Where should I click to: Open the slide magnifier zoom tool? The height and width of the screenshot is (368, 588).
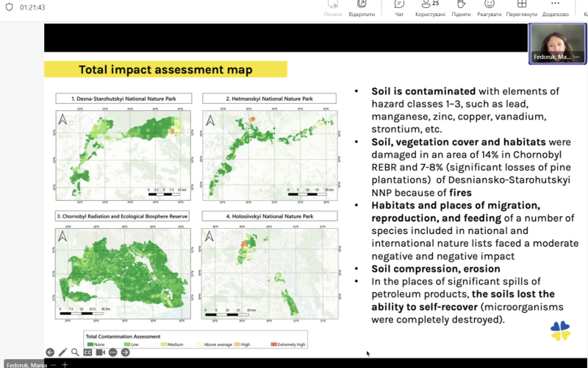pos(75,353)
